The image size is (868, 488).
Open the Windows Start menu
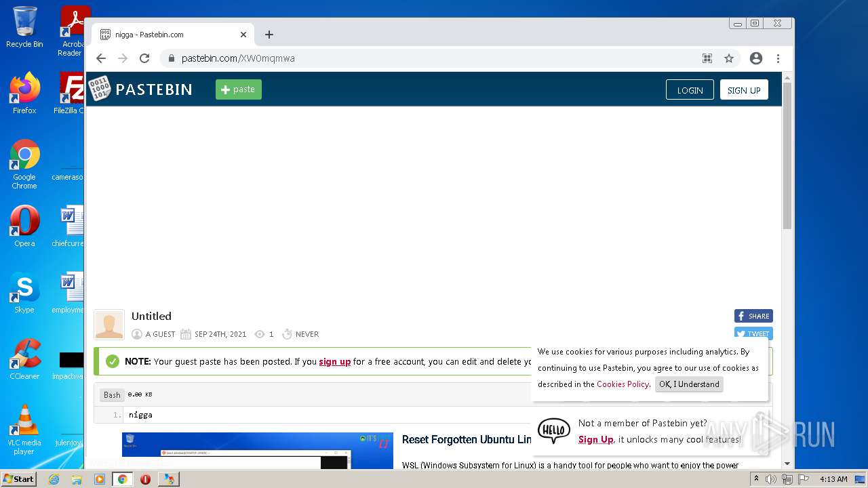coord(19,479)
